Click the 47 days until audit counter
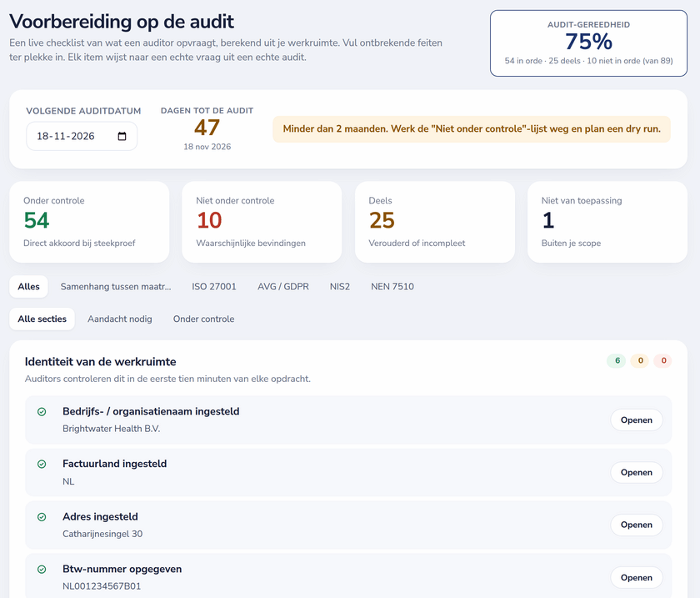The width and height of the screenshot is (700, 598). click(x=207, y=128)
